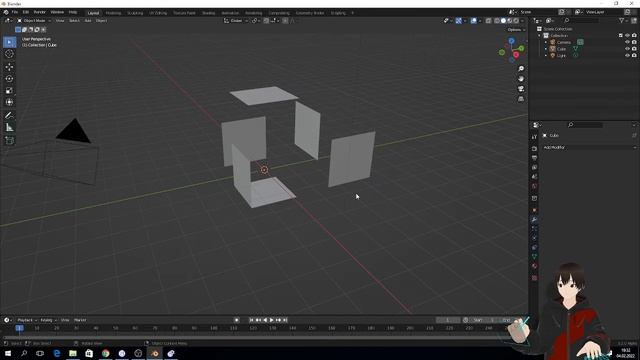
Task: Open the Material properties tab icon
Action: (x=534, y=266)
